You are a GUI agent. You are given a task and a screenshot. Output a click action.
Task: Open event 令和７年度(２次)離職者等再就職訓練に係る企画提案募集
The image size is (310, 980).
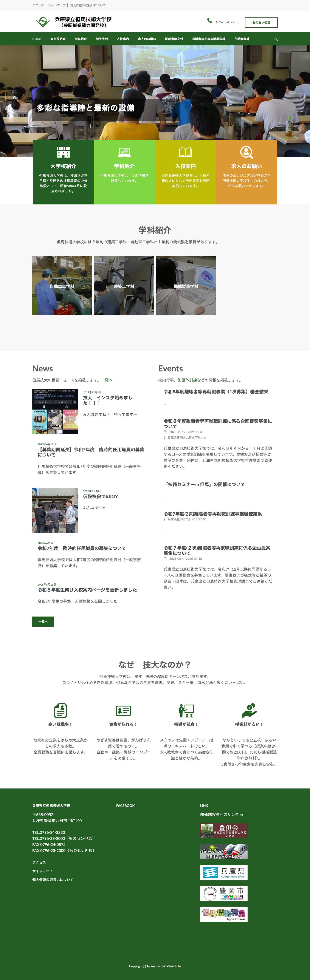(217, 550)
